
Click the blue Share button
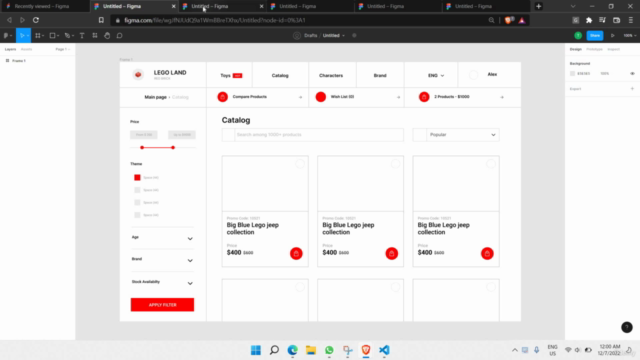(x=595, y=36)
